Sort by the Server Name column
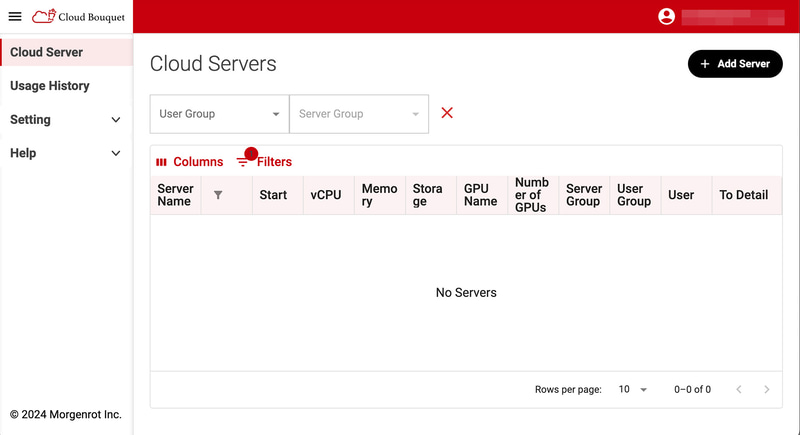Viewport: 800px width, 435px height. (176, 195)
